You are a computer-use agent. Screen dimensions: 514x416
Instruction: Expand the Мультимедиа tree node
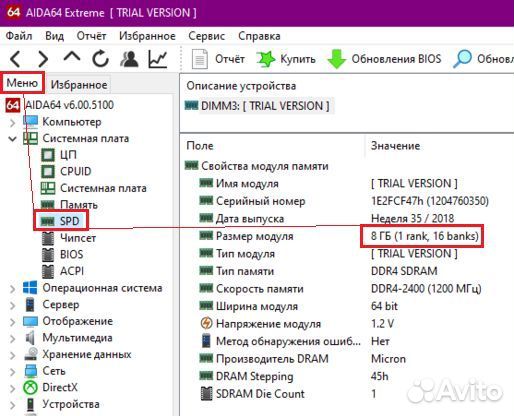tap(13, 338)
